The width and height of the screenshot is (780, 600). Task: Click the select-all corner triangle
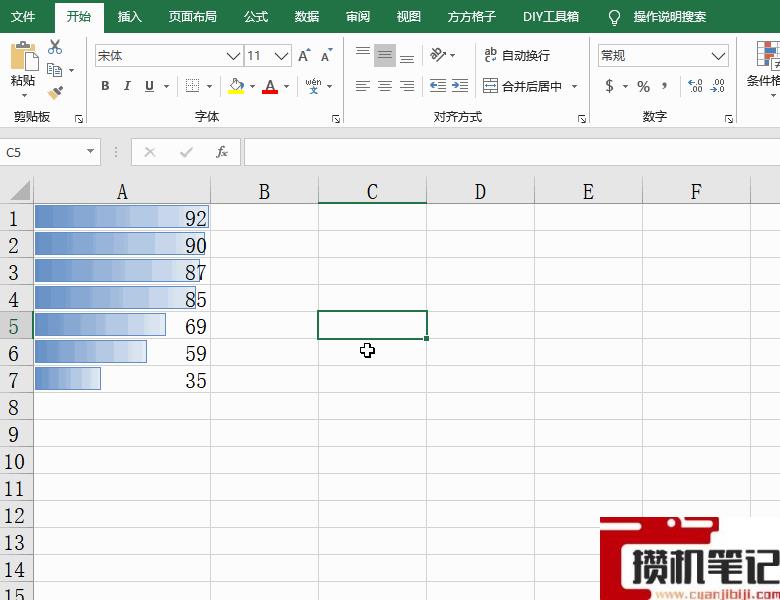[19, 191]
